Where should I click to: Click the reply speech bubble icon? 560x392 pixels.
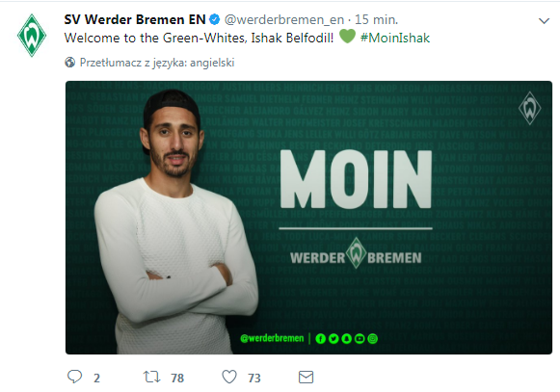coord(74,377)
